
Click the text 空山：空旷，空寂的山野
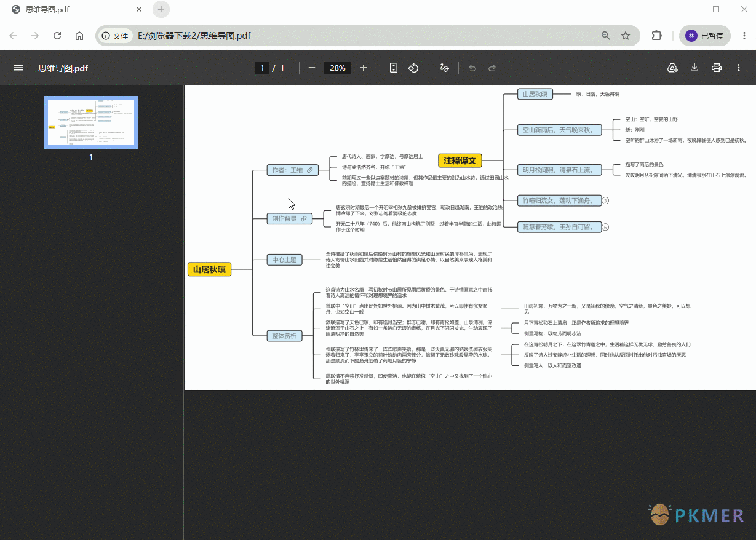[651, 119]
